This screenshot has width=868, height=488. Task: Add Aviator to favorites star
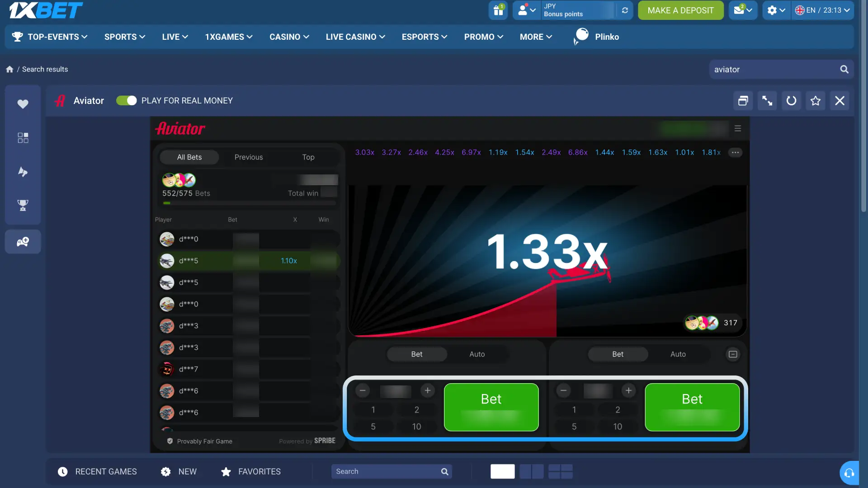pyautogui.click(x=816, y=101)
